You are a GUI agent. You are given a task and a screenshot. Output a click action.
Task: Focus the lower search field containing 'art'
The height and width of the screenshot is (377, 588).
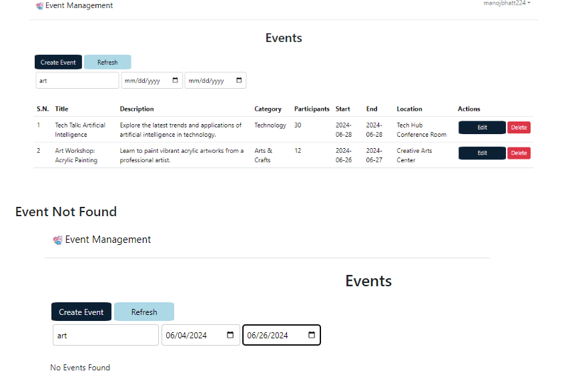(x=105, y=335)
